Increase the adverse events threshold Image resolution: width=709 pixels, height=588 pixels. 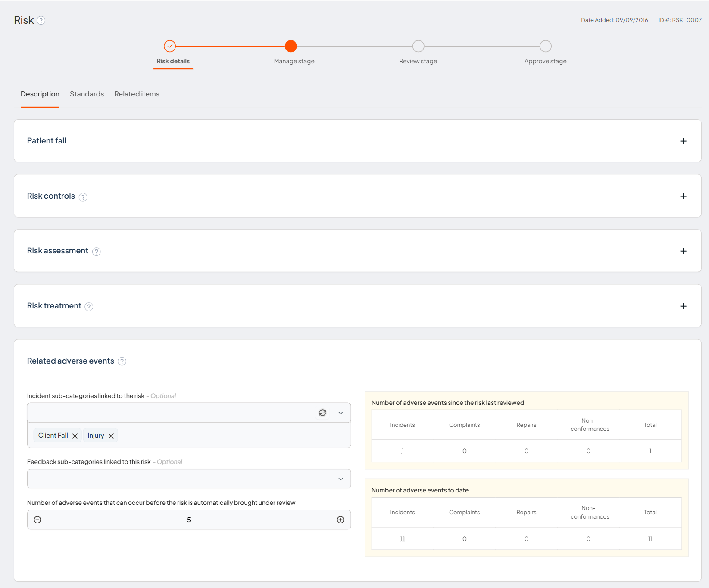pos(340,520)
